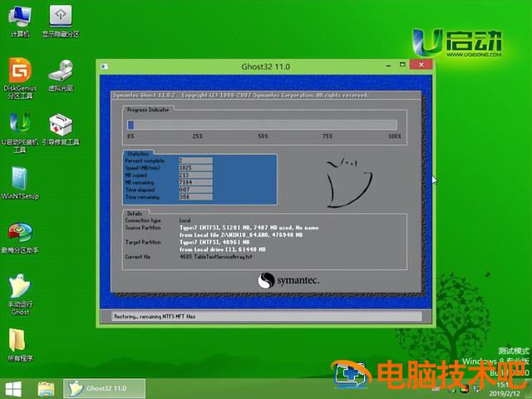Click the Symantec logo in Ghost
This screenshot has width=532, height=399.
click(288, 281)
